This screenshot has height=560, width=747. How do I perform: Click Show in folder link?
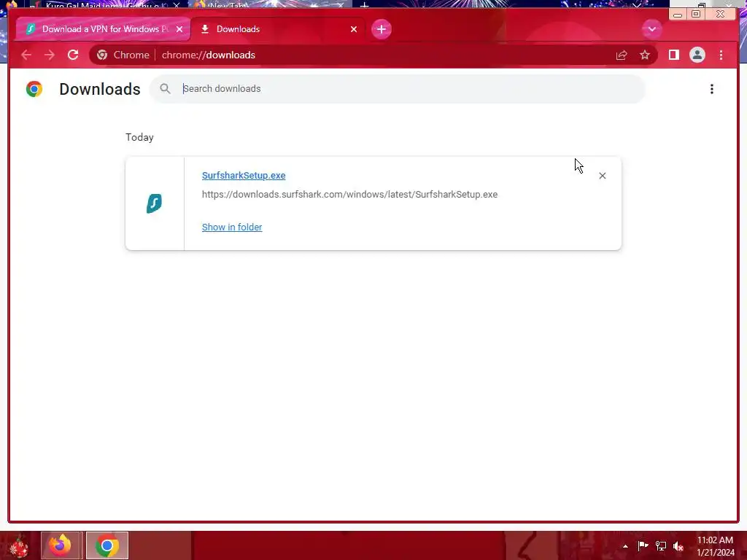click(x=232, y=227)
